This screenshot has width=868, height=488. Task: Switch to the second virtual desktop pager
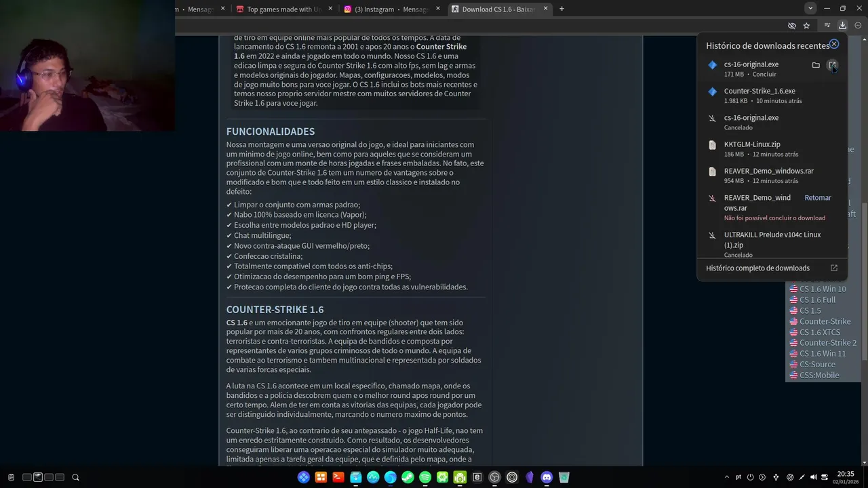(38, 477)
